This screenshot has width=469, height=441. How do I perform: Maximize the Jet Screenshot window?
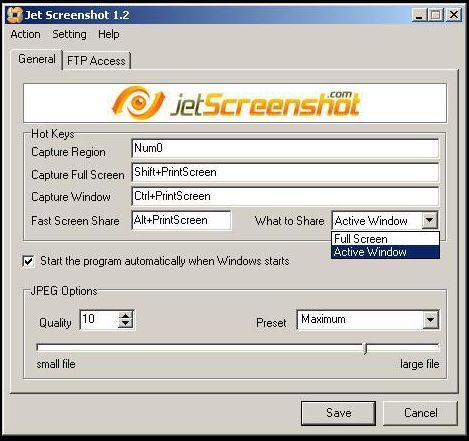[435, 15]
